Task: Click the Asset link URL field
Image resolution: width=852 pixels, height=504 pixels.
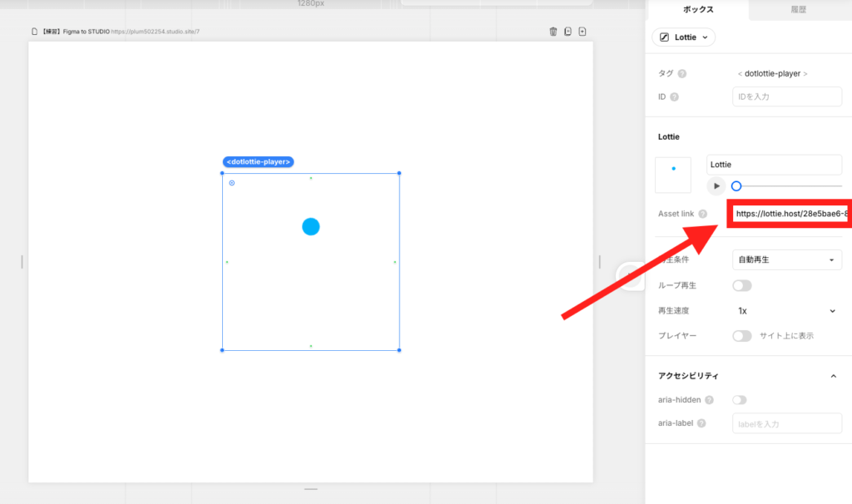Action: pyautogui.click(x=788, y=214)
